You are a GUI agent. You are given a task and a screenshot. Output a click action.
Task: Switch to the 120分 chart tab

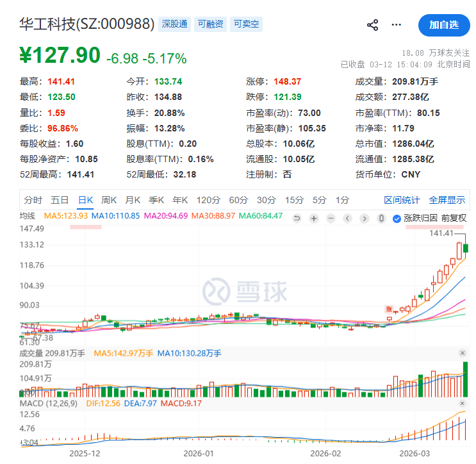tap(208, 200)
